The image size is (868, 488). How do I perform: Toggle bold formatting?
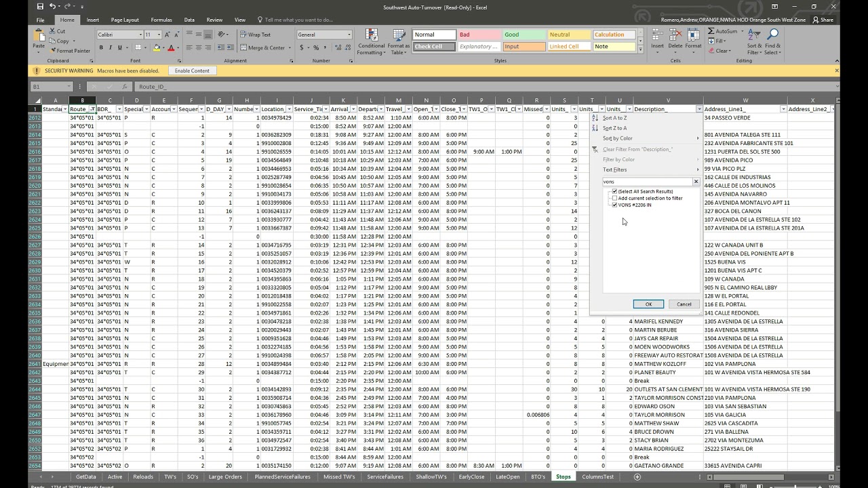(101, 47)
